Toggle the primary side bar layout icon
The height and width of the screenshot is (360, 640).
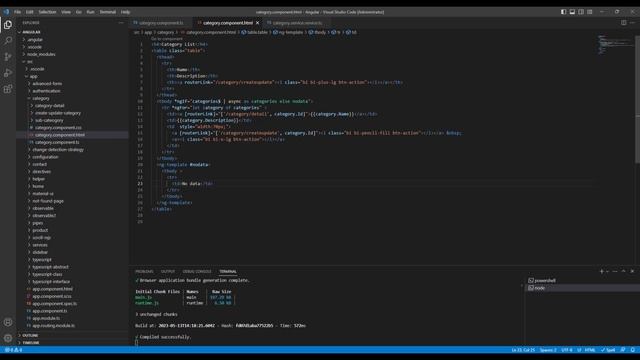pos(563,12)
